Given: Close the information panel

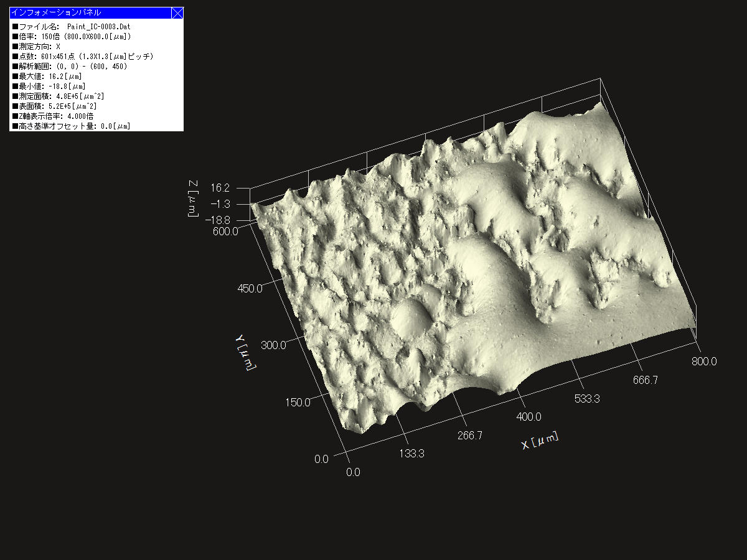Looking at the screenshot, I should point(178,12).
